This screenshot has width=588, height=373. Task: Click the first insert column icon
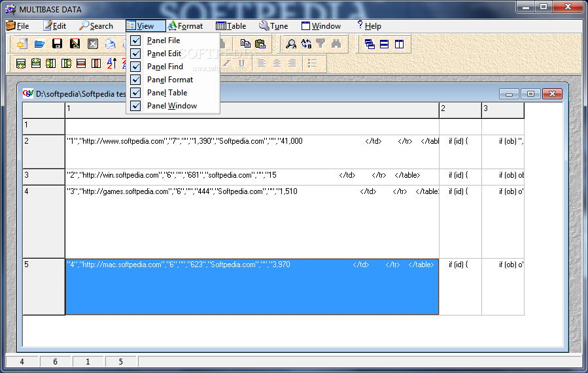point(51,63)
